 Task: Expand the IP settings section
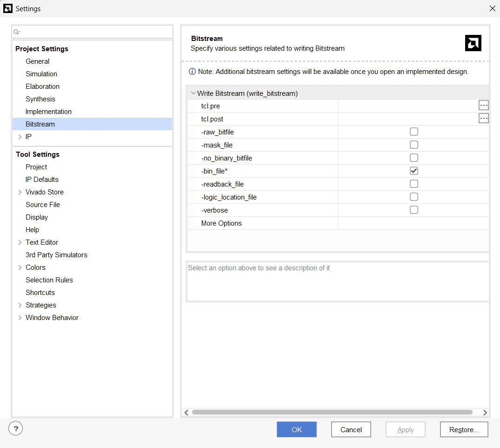point(20,136)
